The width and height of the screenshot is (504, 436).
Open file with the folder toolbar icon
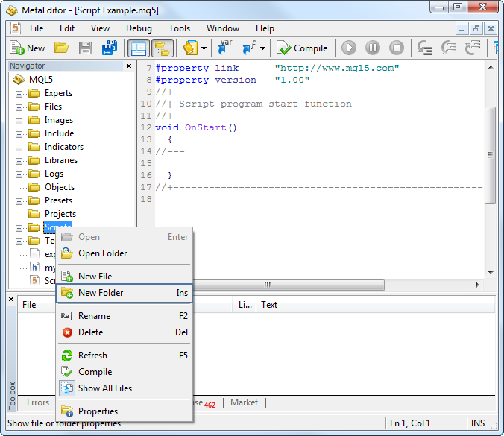point(61,48)
